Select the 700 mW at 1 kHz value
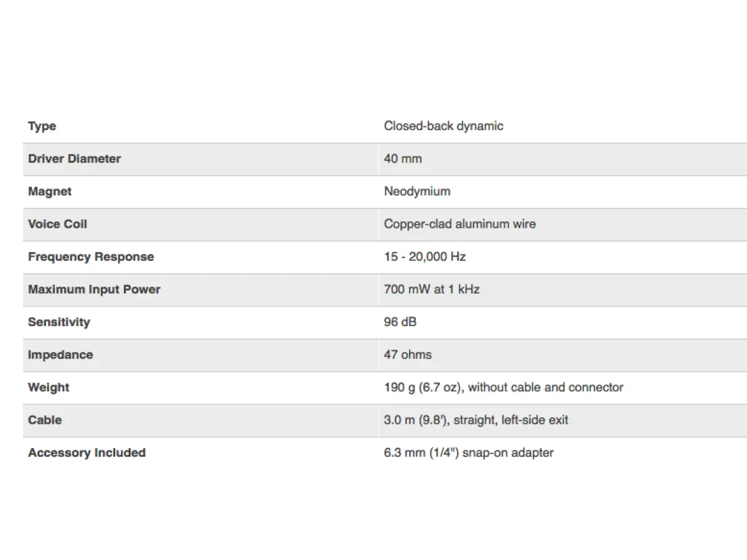Screen dimensions: 747x560 point(431,289)
